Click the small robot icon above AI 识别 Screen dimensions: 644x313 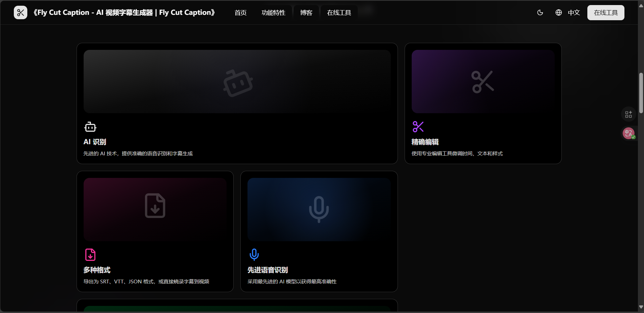[90, 127]
